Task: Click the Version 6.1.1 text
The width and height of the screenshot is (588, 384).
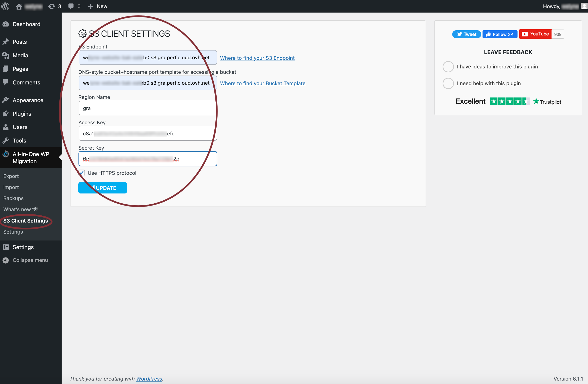Action: coord(568,379)
